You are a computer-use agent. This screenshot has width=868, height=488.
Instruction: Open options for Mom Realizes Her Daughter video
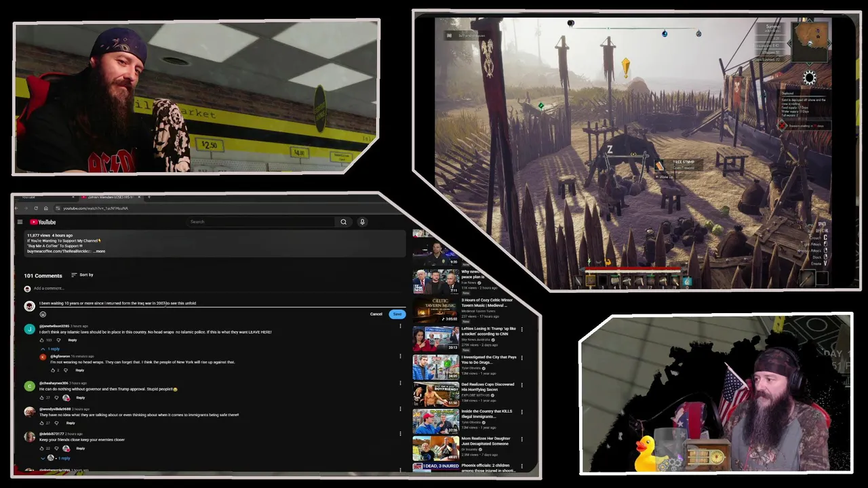coord(521,439)
